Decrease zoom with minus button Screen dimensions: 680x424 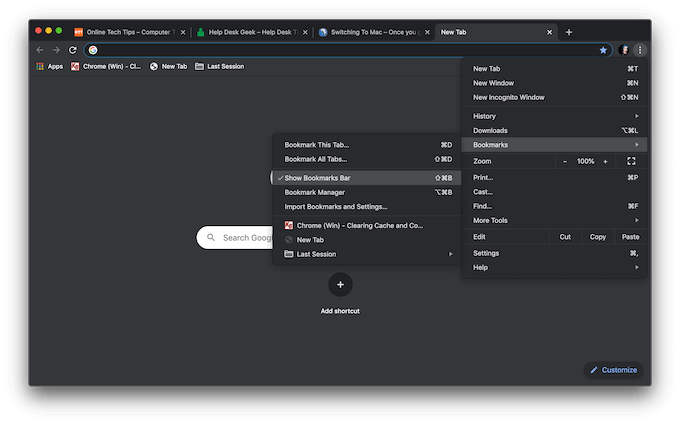click(x=565, y=161)
